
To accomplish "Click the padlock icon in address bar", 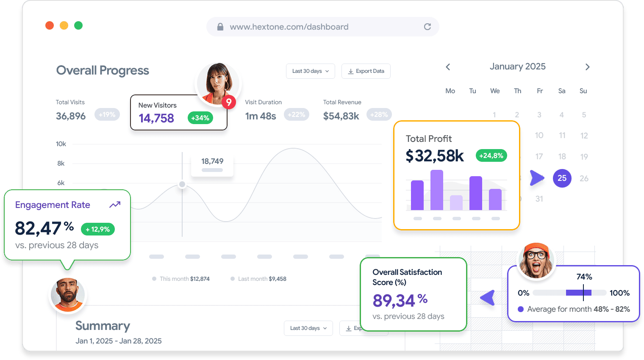I will coord(220,27).
